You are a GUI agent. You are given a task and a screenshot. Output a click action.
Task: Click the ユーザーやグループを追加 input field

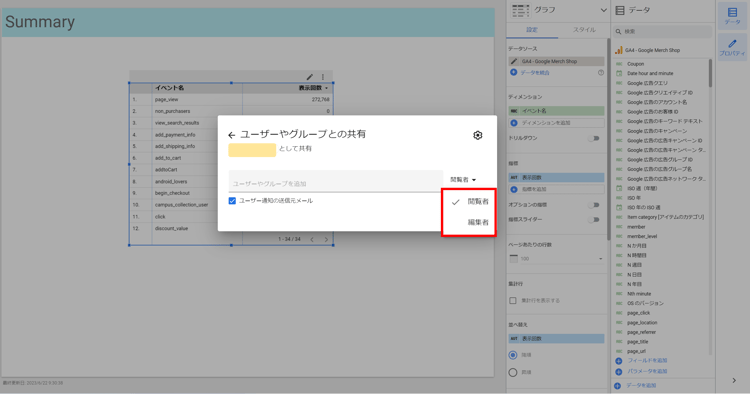(335, 181)
